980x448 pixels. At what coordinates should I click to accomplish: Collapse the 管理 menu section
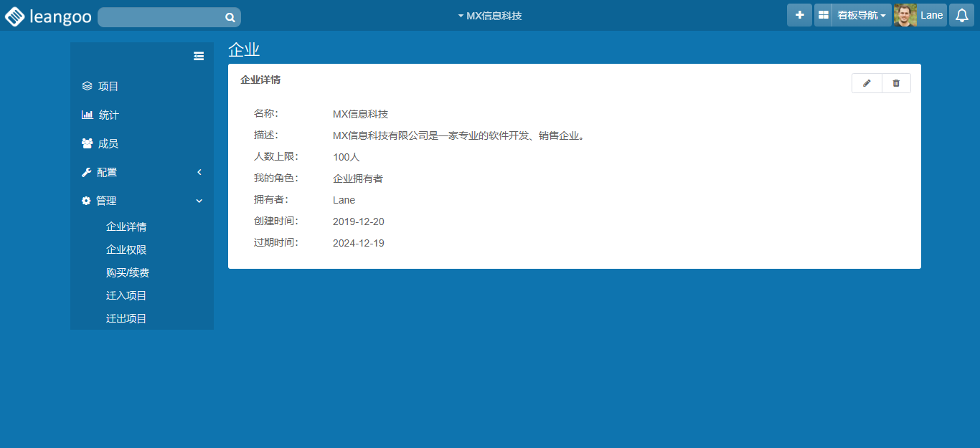click(142, 201)
